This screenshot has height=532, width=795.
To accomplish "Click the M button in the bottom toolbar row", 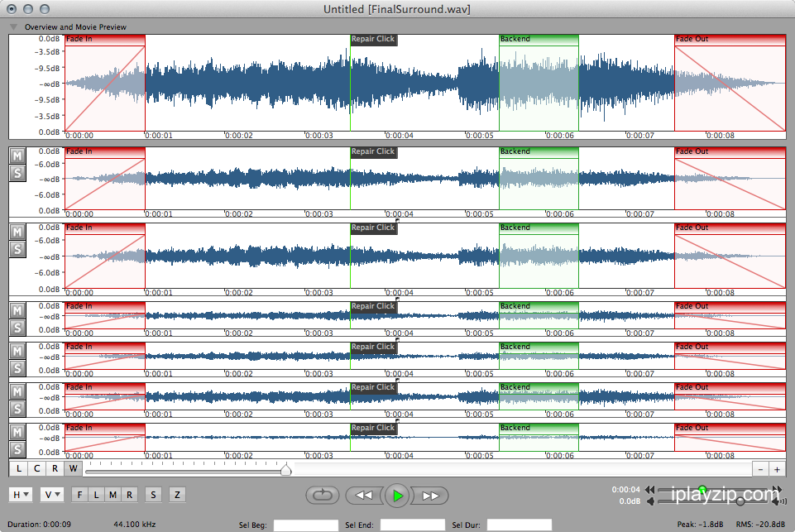I will point(113,495).
